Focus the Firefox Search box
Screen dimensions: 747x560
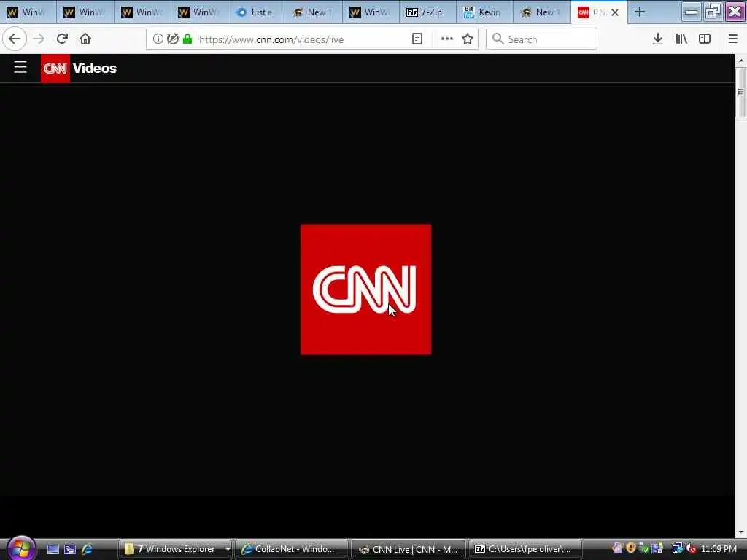point(541,39)
